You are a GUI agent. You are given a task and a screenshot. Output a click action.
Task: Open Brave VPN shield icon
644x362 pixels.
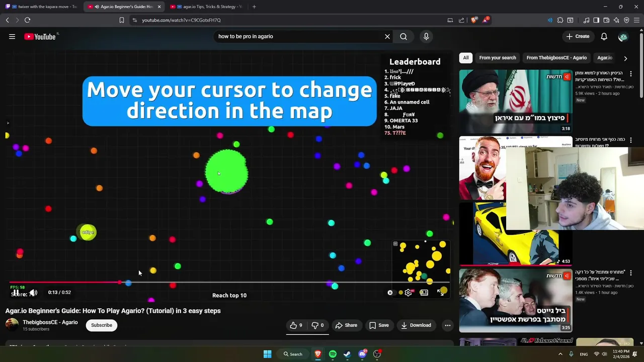[626, 20]
